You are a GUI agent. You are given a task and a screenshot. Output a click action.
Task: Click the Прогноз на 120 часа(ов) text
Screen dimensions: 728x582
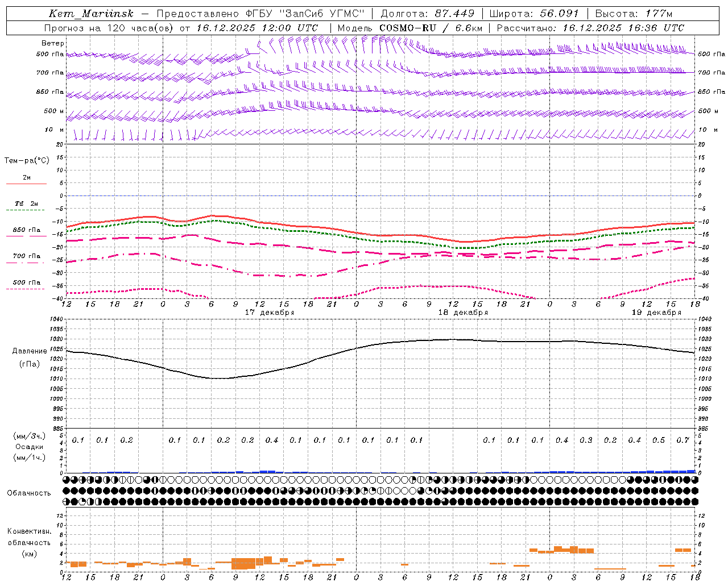109,28
